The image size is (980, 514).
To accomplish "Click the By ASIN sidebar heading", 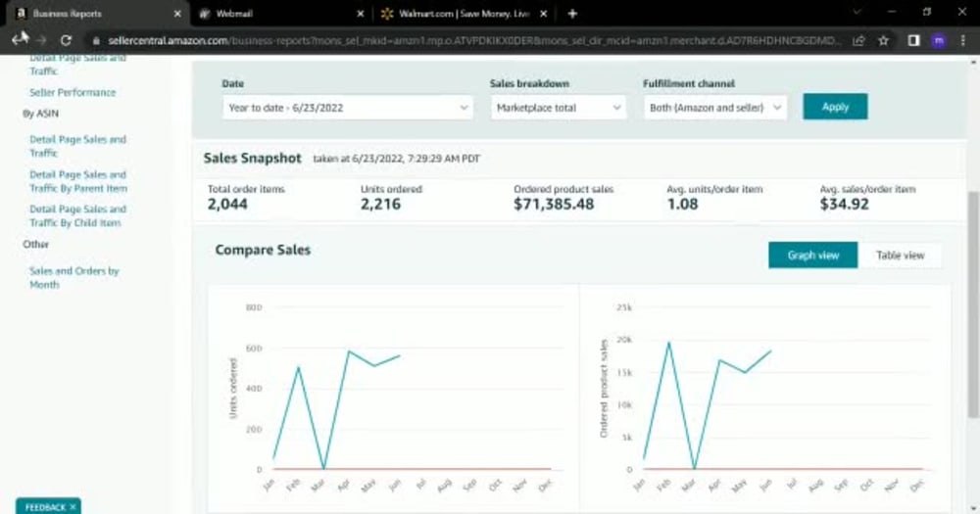I will point(40,114).
